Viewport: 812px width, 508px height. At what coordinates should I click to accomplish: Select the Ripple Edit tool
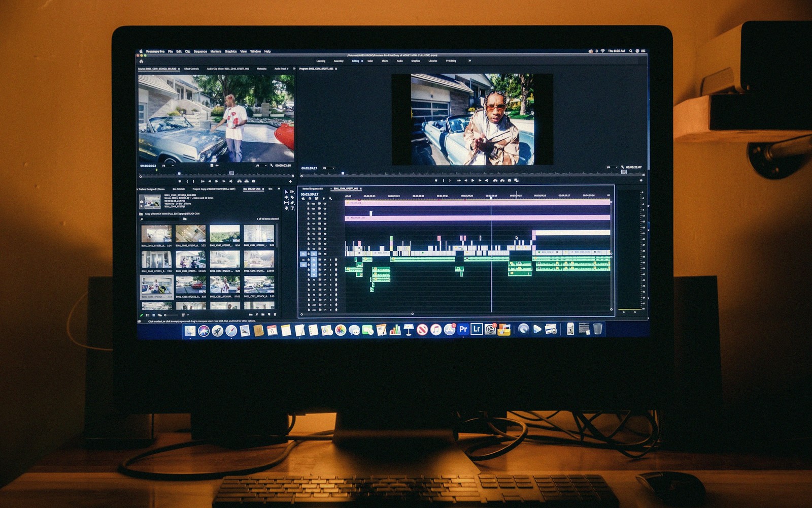(286, 197)
